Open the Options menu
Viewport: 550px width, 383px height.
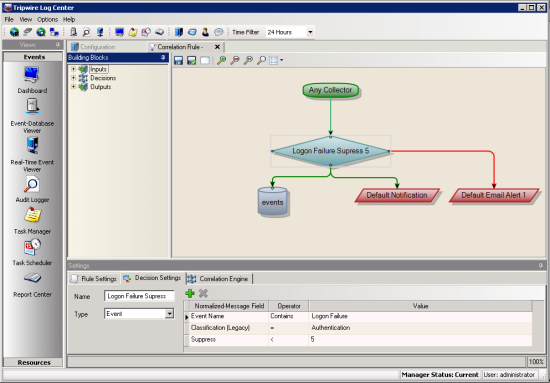click(x=47, y=20)
